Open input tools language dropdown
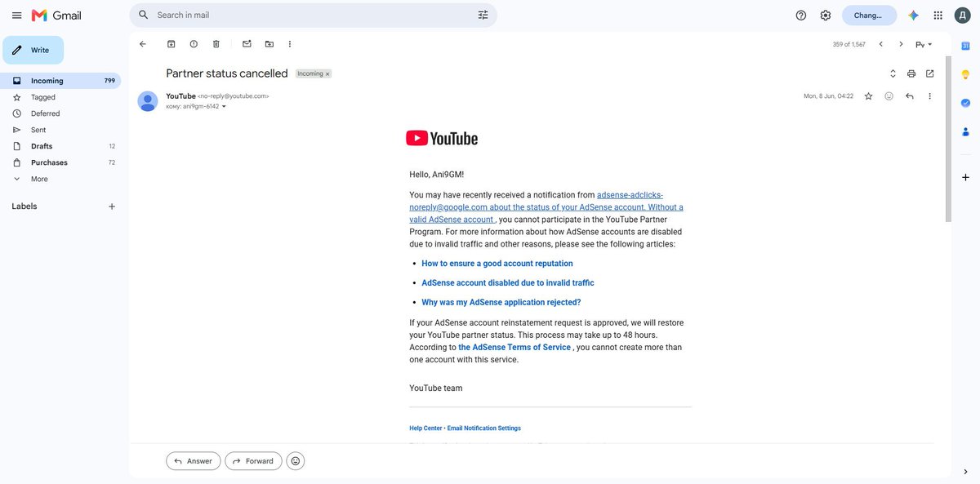Viewport: 980px width, 484px height. click(924, 44)
